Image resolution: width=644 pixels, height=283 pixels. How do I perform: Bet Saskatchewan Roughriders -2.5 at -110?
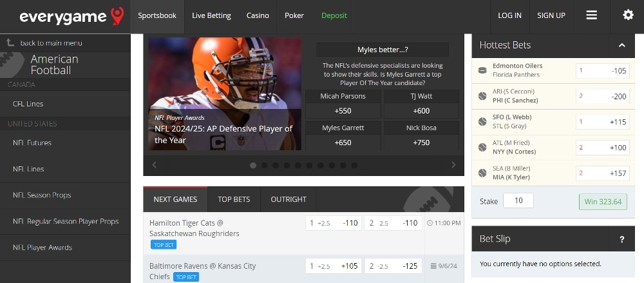[393, 223]
